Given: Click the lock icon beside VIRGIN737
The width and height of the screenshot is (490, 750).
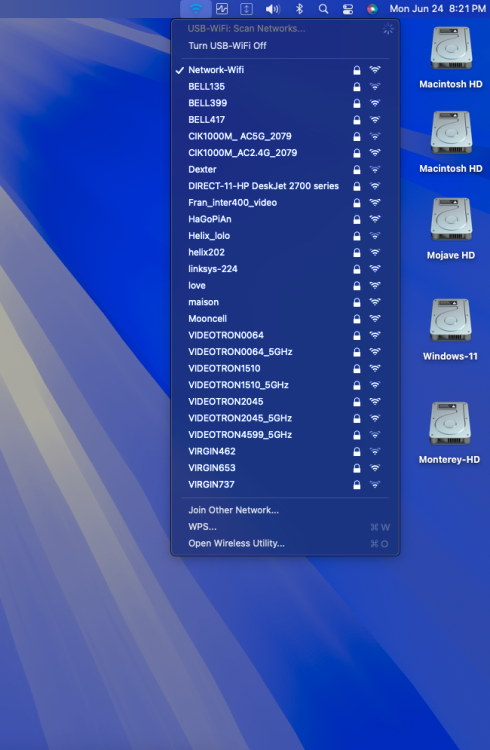Looking at the screenshot, I should click(x=356, y=485).
